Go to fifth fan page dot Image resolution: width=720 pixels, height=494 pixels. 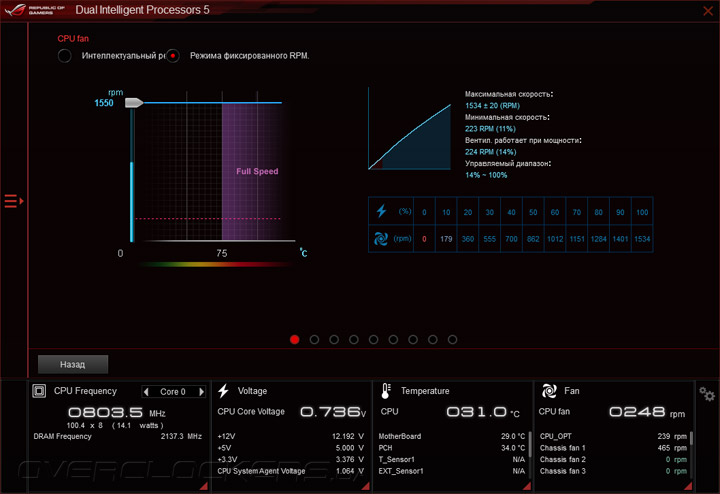[x=373, y=339]
